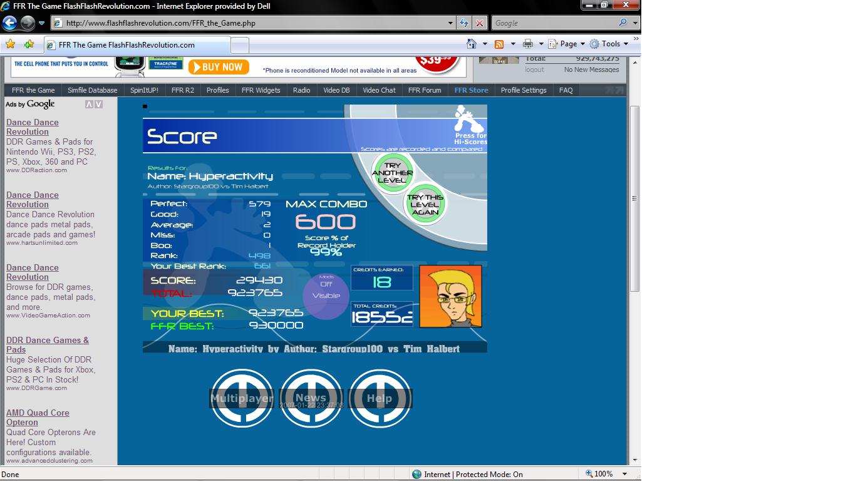
Task: Open Favorites Center star icon
Action: (x=10, y=44)
